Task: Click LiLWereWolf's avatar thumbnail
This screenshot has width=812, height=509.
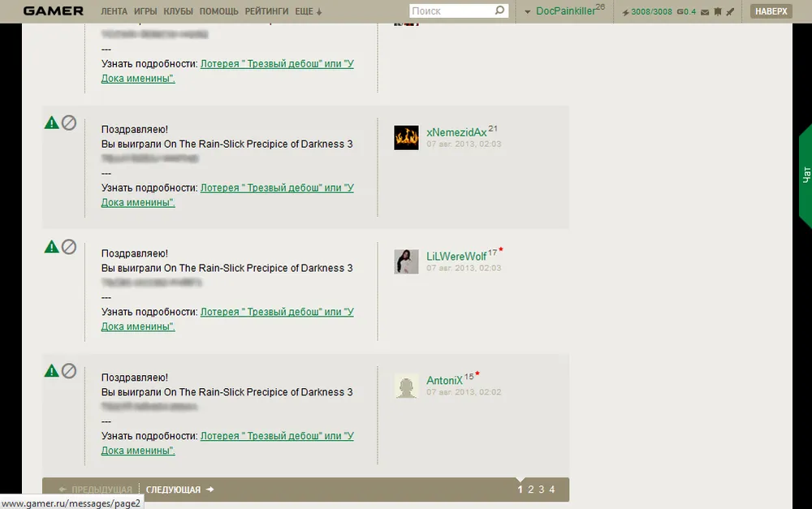Action: (406, 261)
